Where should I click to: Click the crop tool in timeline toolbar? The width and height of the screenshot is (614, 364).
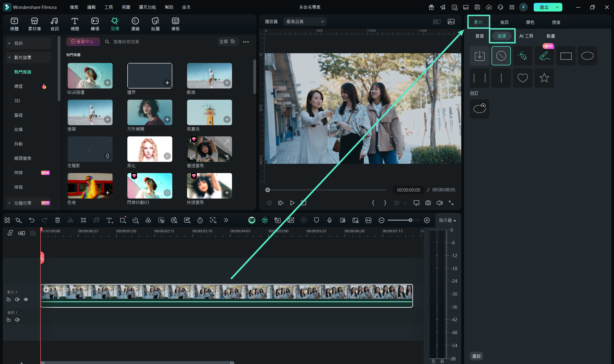tap(83, 220)
